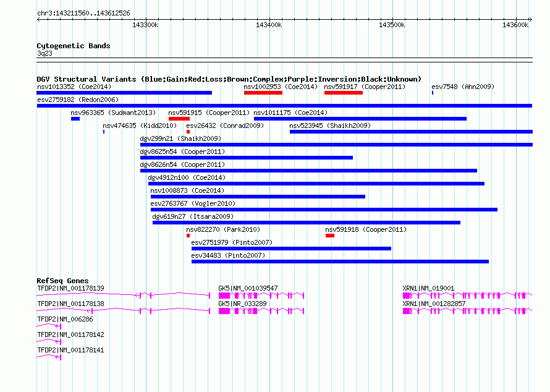
Task: Click the 143400k ruler label
Action: click(269, 25)
